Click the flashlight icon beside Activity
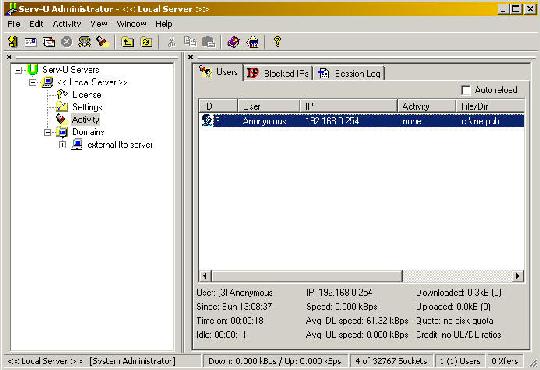This screenshot has height=370, width=540. (61, 119)
